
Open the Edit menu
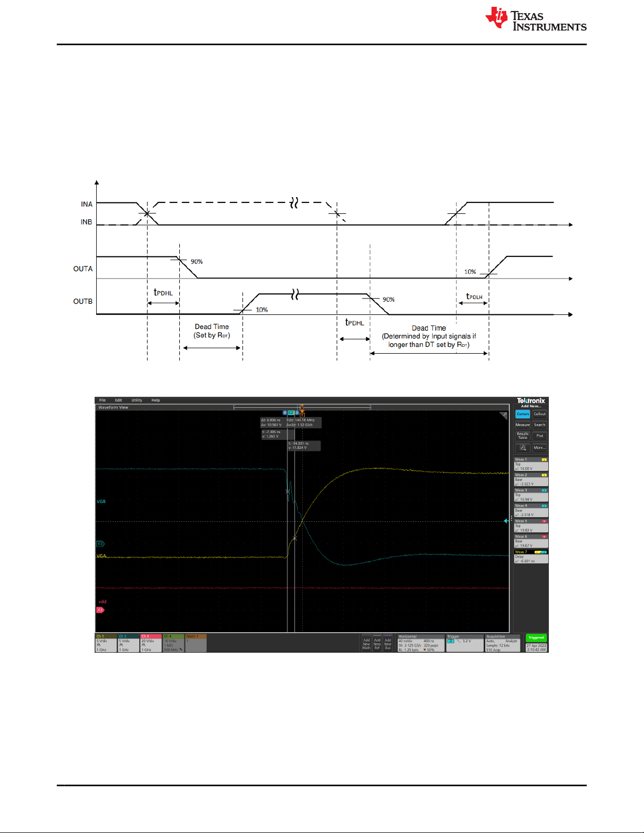[118, 400]
